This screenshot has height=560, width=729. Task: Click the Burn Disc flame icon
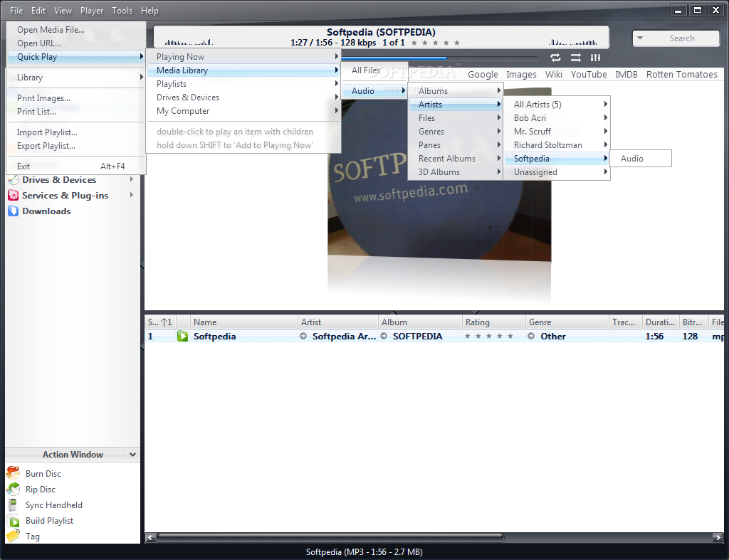(x=14, y=473)
